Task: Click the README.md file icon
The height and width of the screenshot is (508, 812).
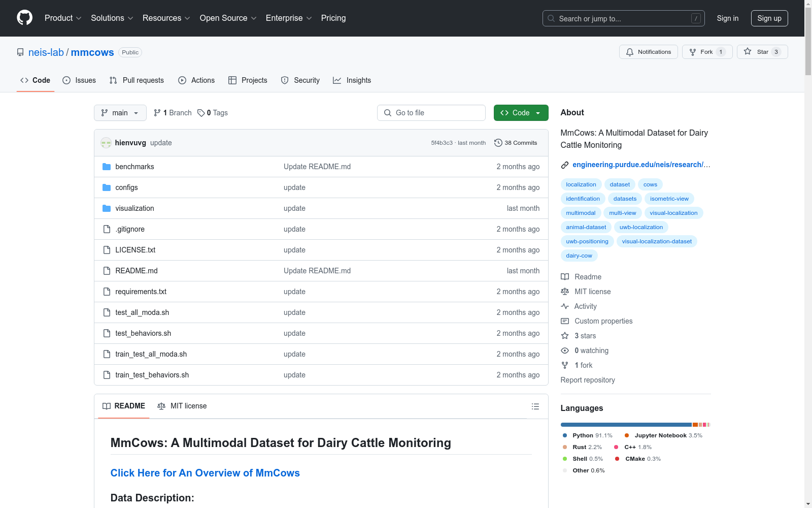Action: click(x=107, y=271)
